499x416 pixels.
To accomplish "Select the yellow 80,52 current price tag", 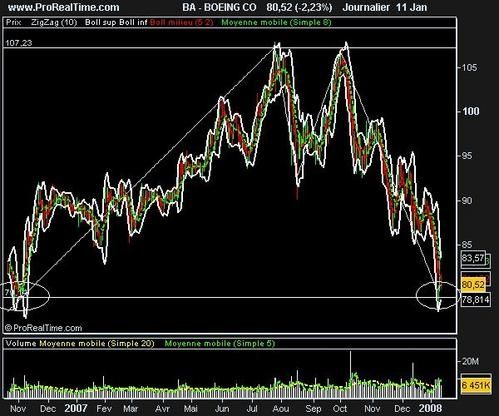I will (473, 284).
